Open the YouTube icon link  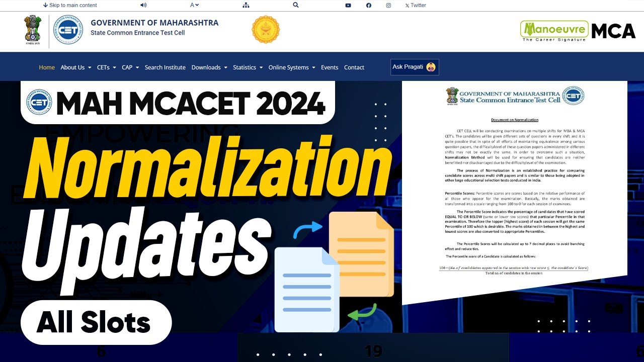pyautogui.click(x=348, y=5)
